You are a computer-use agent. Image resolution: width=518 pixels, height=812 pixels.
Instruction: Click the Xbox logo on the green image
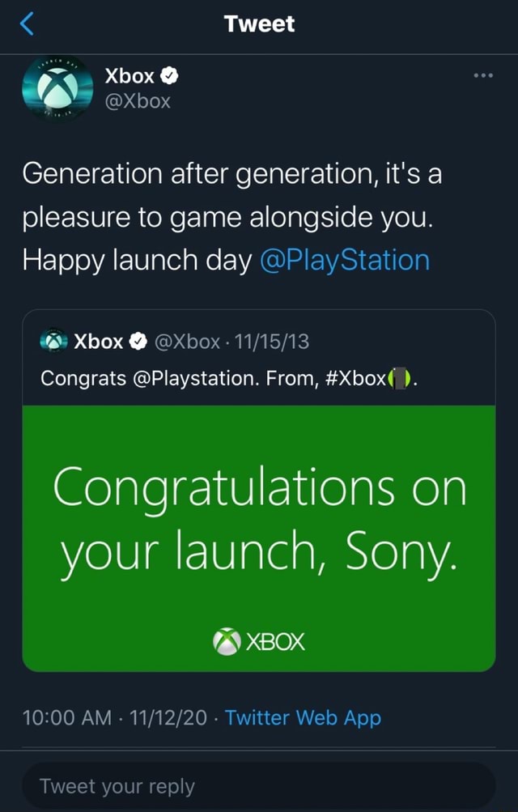point(227,641)
